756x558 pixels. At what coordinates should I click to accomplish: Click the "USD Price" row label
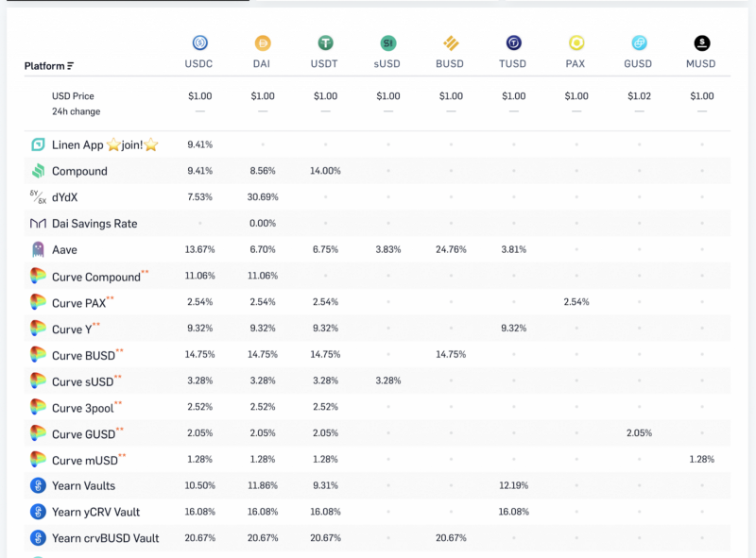[x=73, y=96]
